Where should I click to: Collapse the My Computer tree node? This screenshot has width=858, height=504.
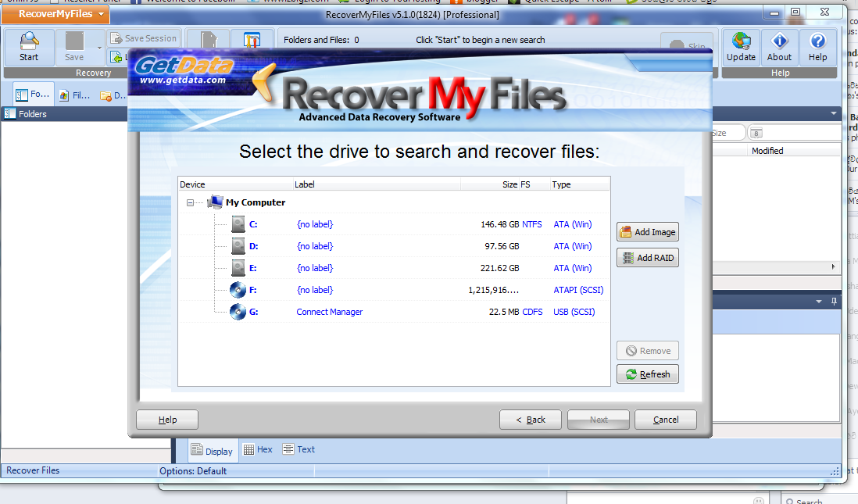click(191, 202)
